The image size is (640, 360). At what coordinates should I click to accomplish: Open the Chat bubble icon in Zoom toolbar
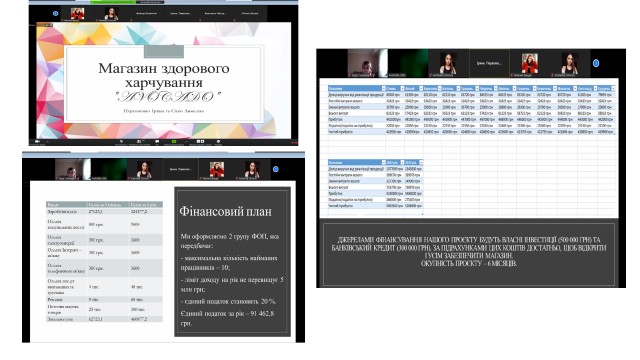tap(157, 141)
